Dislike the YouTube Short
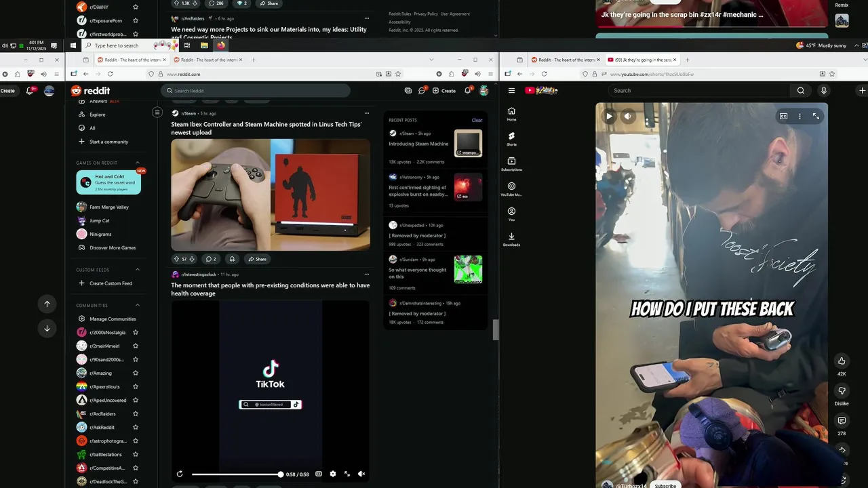 click(842, 391)
